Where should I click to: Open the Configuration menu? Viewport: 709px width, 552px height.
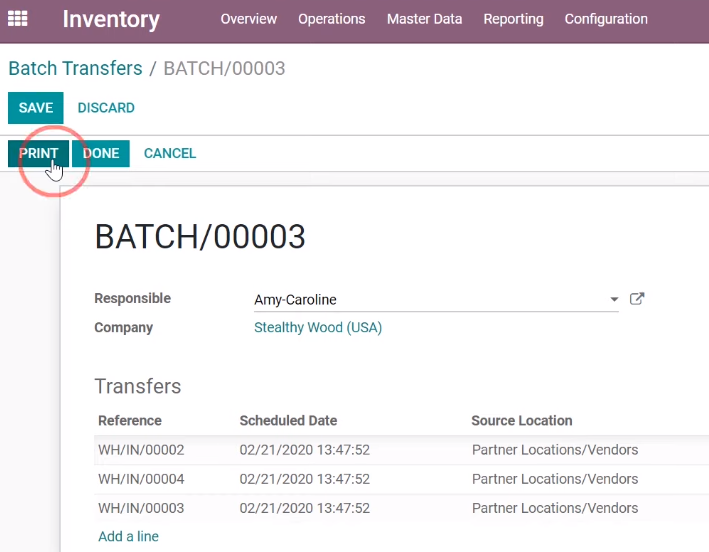(606, 19)
